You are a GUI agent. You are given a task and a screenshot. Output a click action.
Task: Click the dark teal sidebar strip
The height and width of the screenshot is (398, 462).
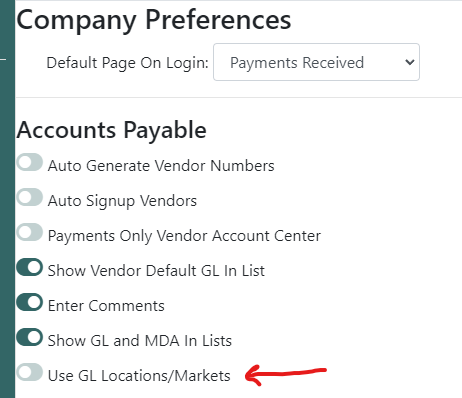point(7,199)
